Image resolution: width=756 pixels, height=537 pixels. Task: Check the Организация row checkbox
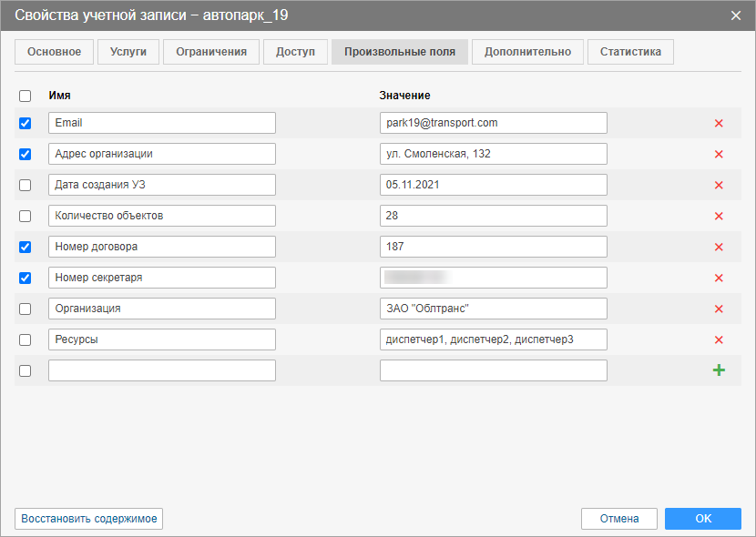pos(25,309)
